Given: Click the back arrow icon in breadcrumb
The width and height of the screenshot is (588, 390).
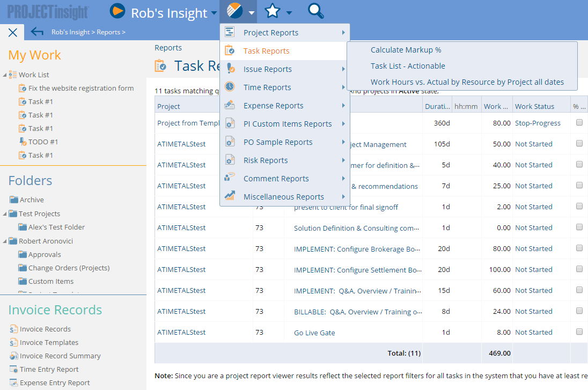Looking at the screenshot, I should [x=36, y=32].
